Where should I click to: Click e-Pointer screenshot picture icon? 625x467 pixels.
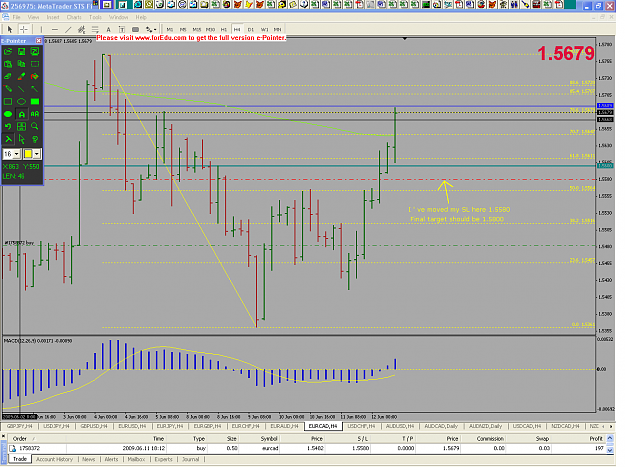click(x=35, y=51)
